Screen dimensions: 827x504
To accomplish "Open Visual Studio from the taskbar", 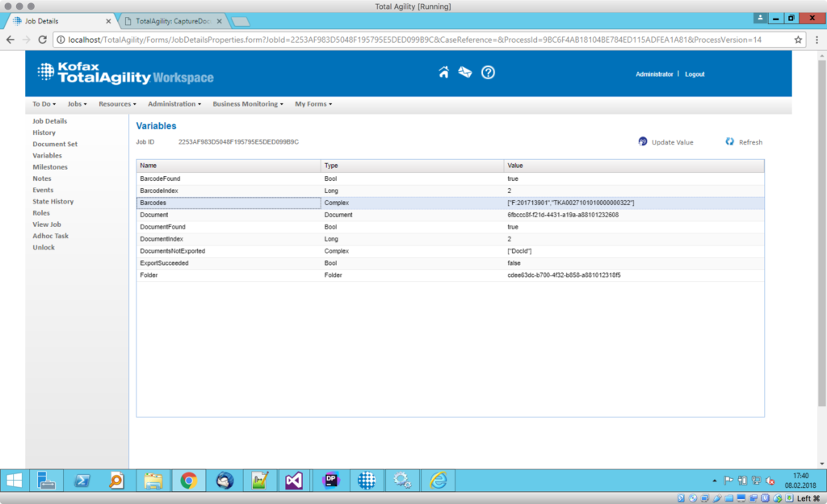I will click(x=292, y=481).
